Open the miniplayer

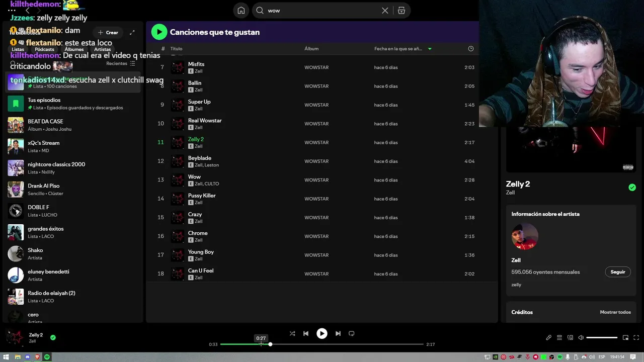[625, 338]
